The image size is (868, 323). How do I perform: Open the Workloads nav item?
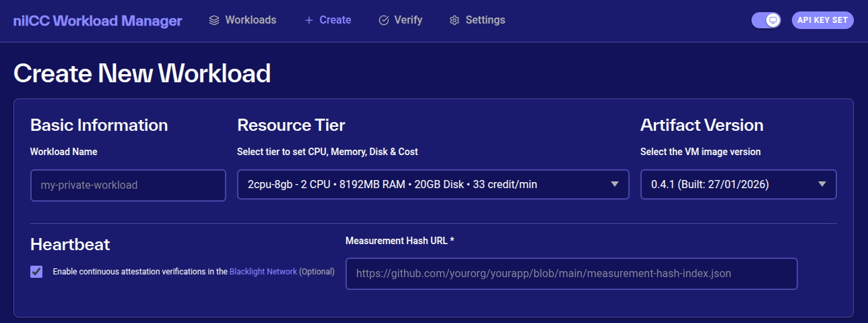251,20
